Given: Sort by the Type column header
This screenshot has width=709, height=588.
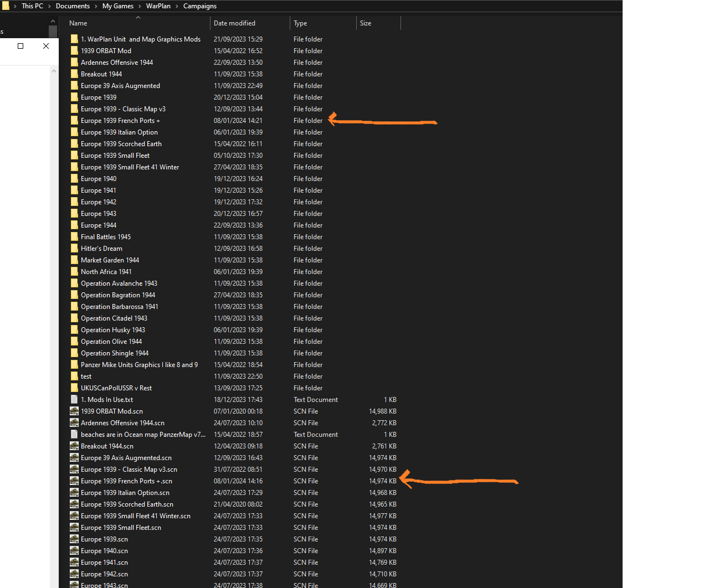Looking at the screenshot, I should tap(323, 23).
